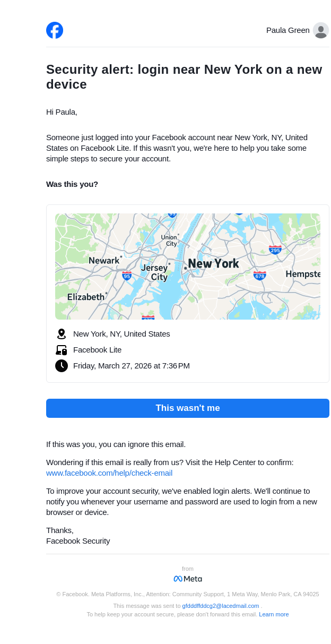Click the Learn more link
This screenshot has height=644, width=331.
(x=274, y=614)
